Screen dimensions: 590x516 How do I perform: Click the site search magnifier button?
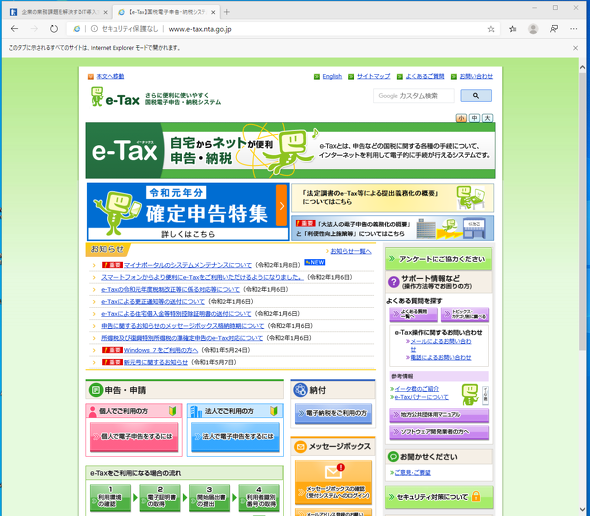pyautogui.click(x=476, y=96)
